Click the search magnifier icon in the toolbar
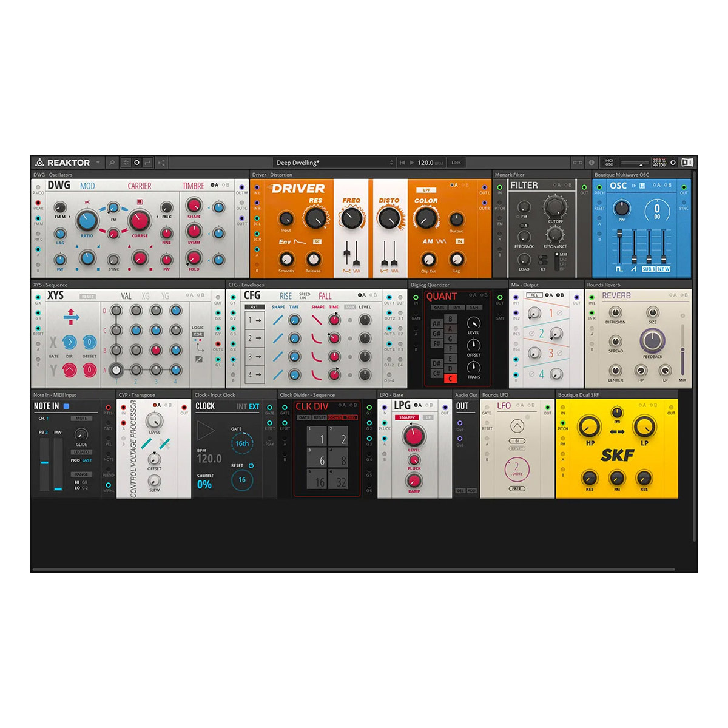This screenshot has height=728, width=728. coord(113,163)
